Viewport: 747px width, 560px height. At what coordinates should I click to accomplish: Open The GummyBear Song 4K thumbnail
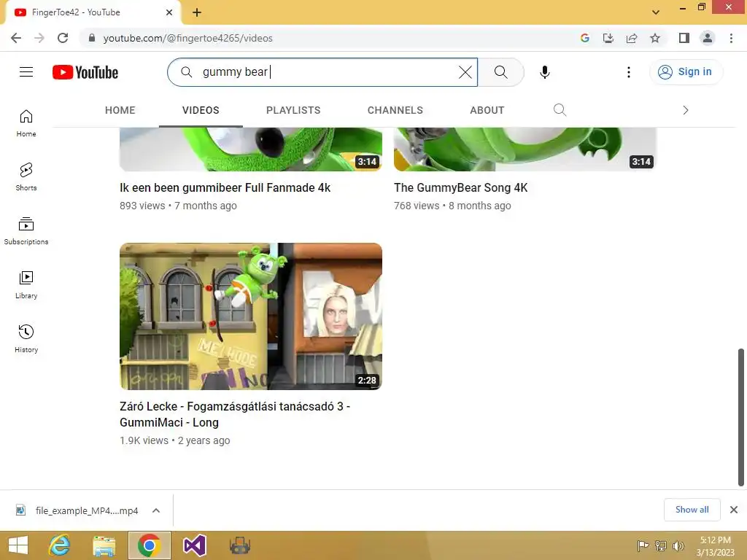click(x=525, y=149)
